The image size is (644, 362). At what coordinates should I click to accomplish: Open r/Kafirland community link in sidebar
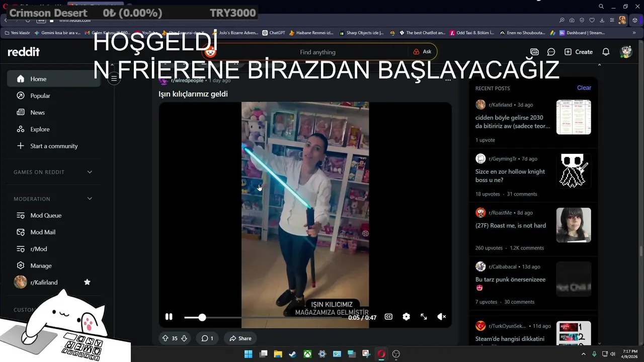pyautogui.click(x=44, y=282)
